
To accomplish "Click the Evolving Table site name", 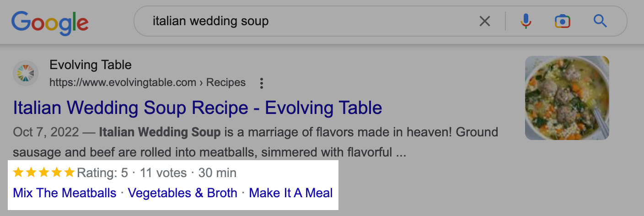I will [x=91, y=65].
